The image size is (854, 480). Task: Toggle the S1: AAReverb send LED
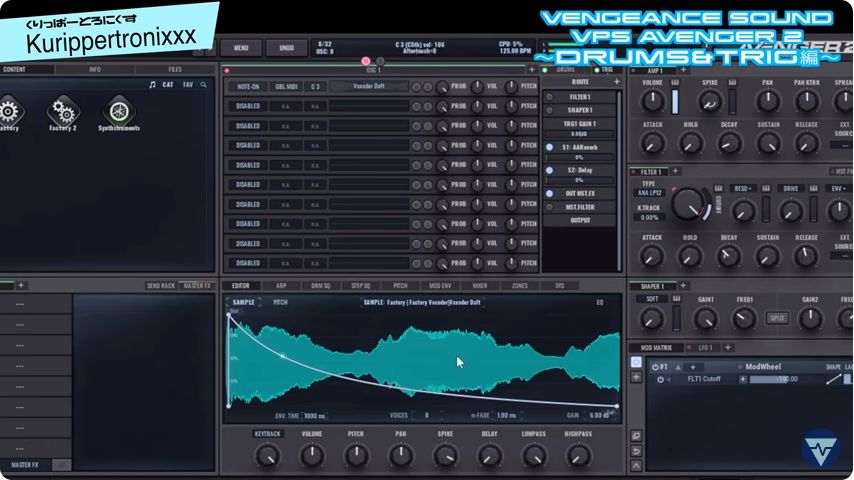pyautogui.click(x=550, y=147)
